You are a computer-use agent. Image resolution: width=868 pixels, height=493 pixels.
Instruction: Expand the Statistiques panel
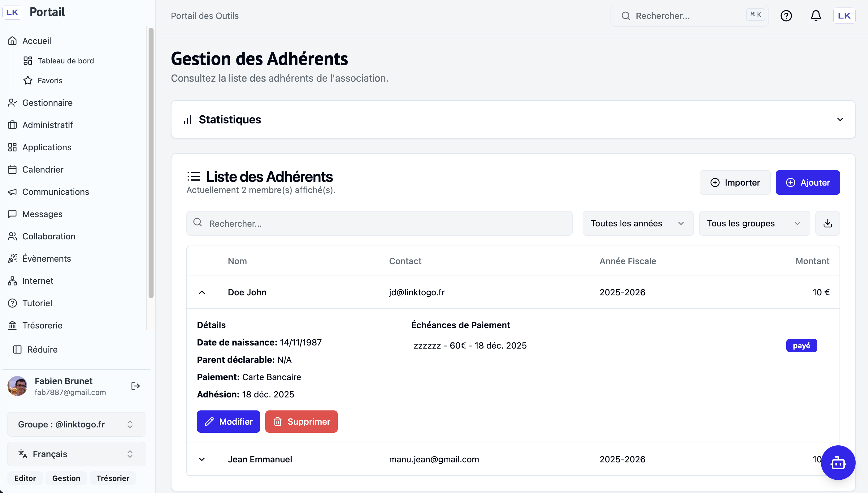click(840, 119)
